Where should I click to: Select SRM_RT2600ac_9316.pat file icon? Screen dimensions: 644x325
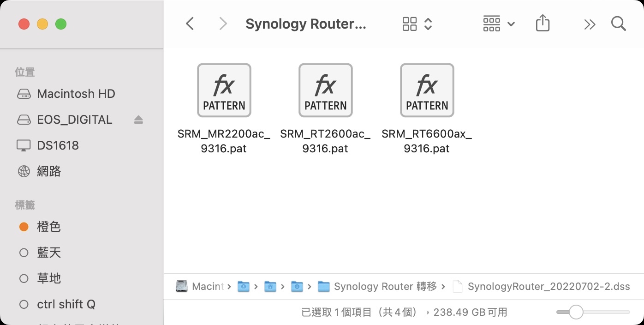(x=326, y=90)
